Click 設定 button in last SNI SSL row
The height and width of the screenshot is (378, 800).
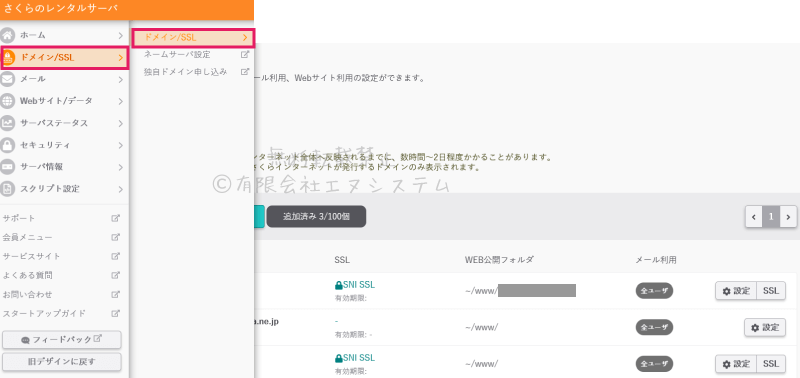click(736, 364)
